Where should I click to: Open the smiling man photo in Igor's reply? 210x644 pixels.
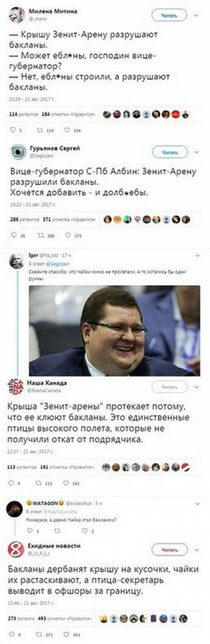point(114,330)
